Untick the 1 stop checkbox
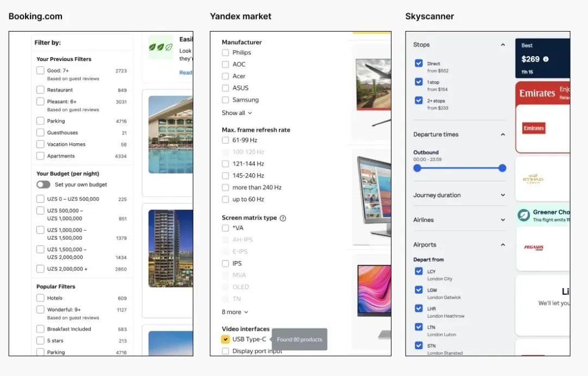The width and height of the screenshot is (588, 376). tap(419, 81)
